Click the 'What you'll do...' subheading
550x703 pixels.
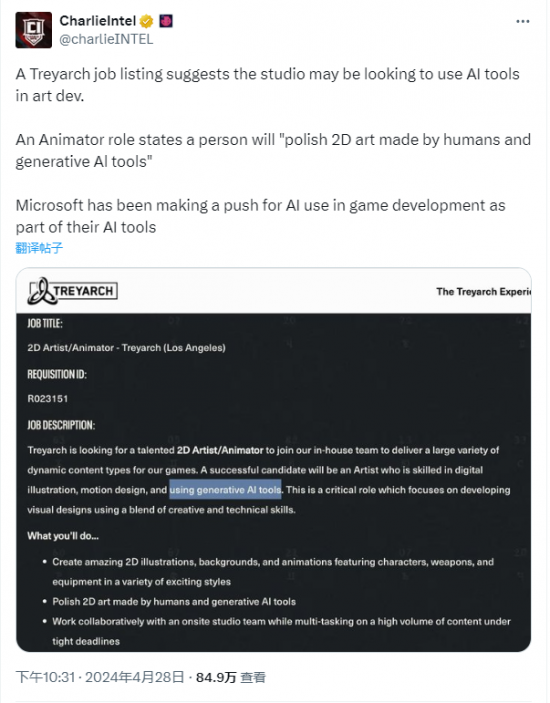click(x=63, y=536)
